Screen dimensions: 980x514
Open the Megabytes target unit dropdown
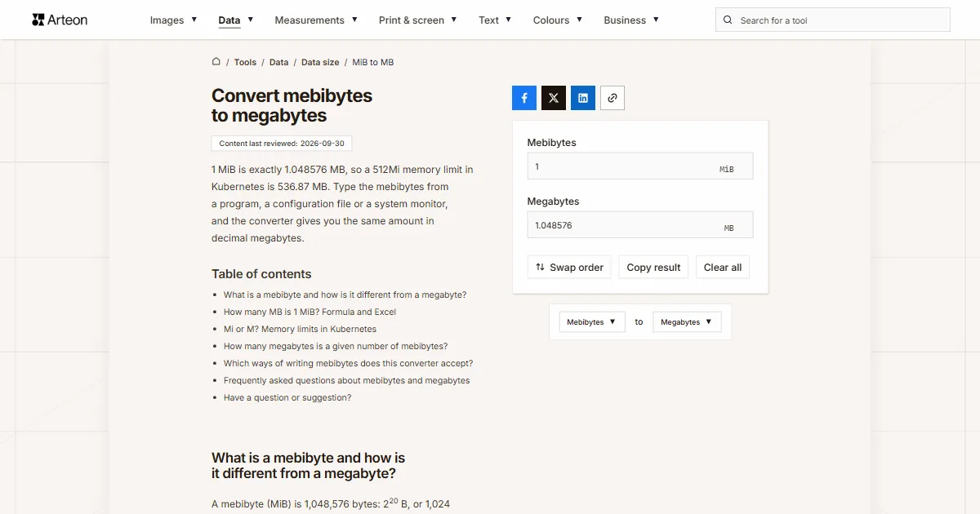coord(687,322)
